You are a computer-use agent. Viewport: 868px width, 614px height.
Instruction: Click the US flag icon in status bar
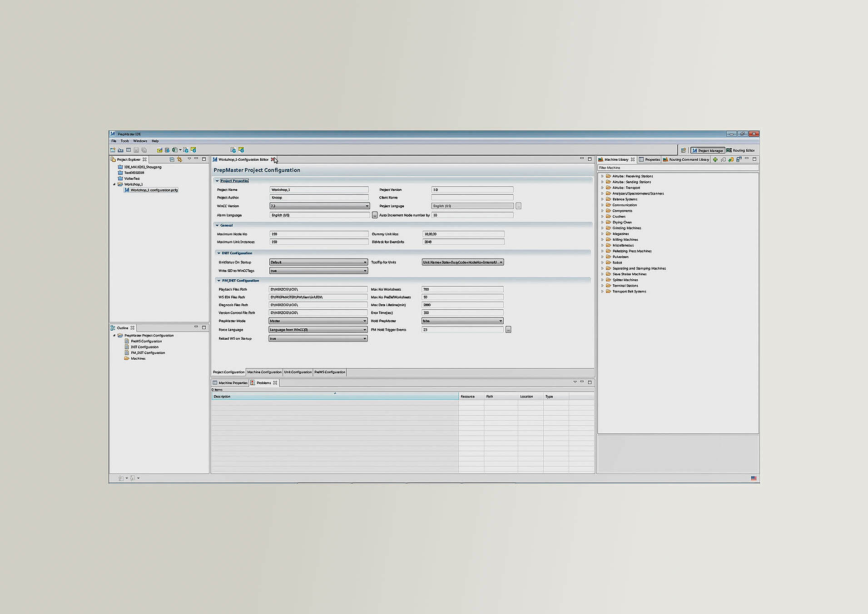click(754, 478)
